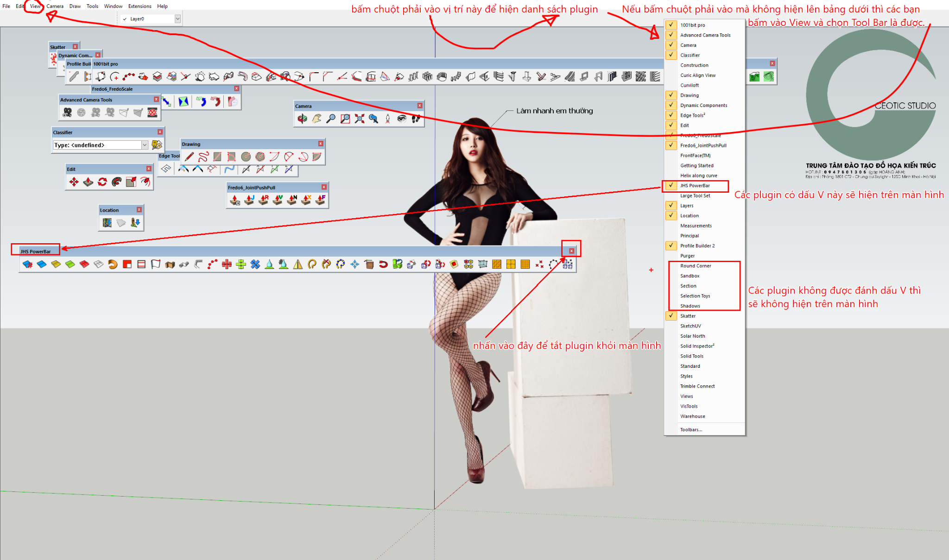The height and width of the screenshot is (560, 949).
Task: Uncheck Drawing in the toolbar list
Action: 704,95
